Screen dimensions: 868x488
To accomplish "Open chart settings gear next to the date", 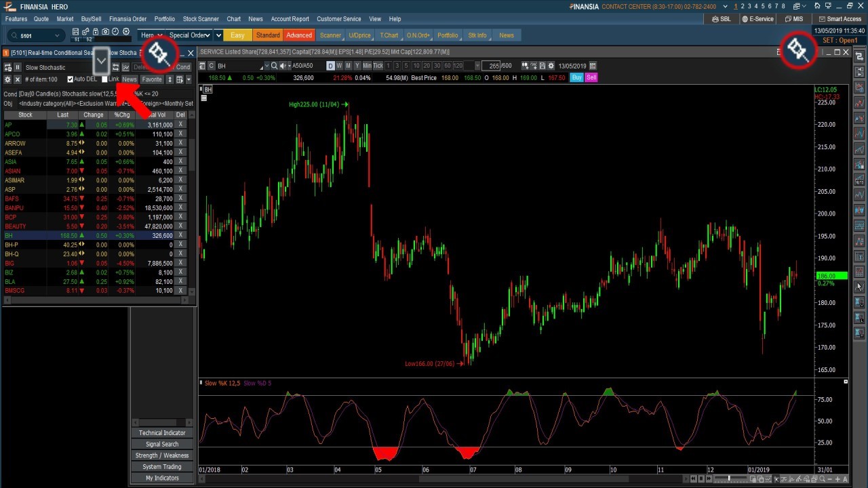I will [551, 66].
